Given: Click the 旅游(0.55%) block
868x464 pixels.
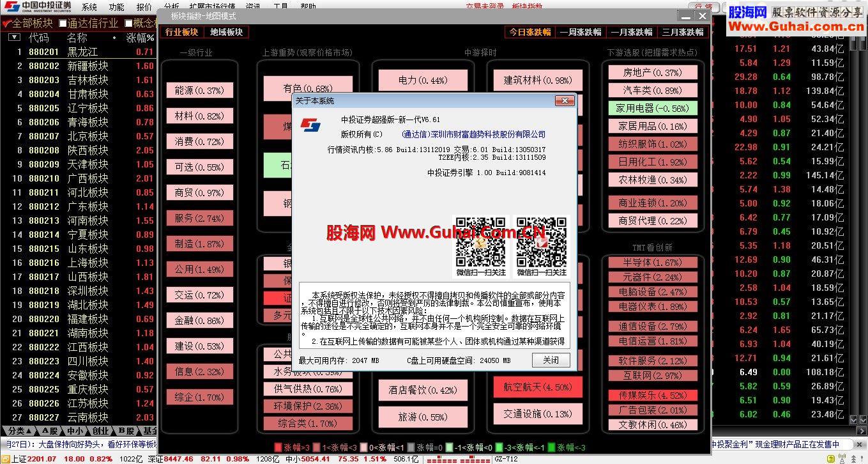Looking at the screenshot, I should point(423,417).
